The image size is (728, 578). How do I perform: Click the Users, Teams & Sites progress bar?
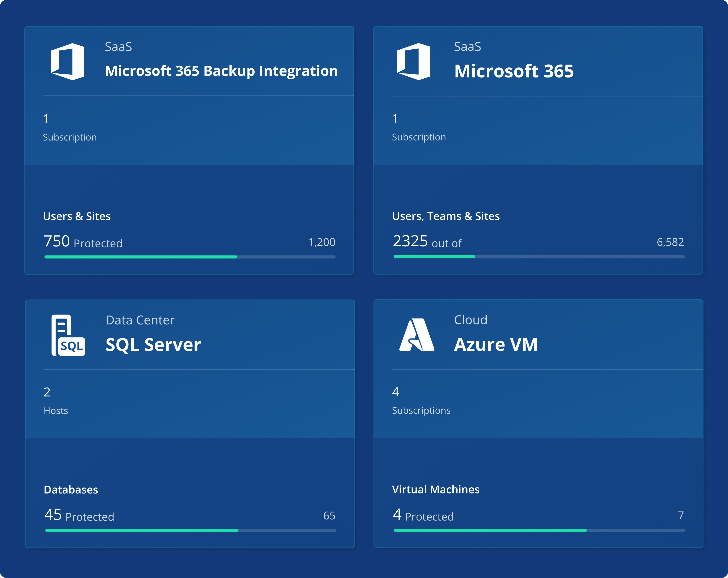click(x=539, y=257)
